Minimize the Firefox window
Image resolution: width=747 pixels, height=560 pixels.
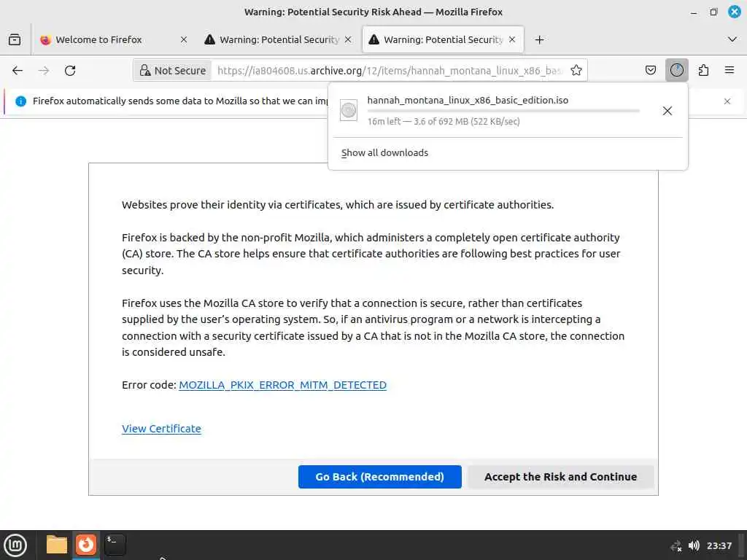tap(694, 12)
